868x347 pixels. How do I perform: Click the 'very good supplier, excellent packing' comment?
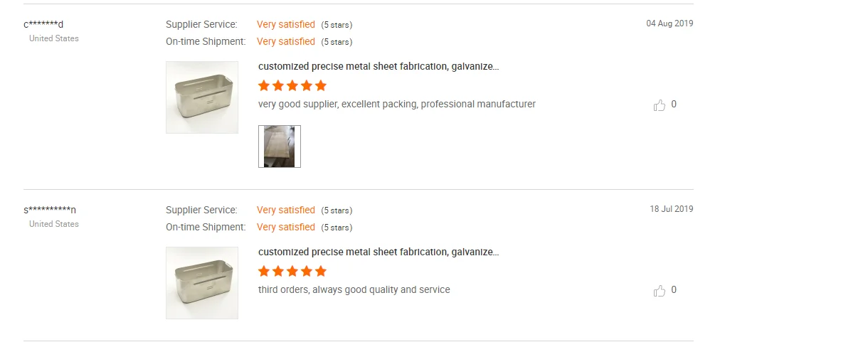click(397, 105)
